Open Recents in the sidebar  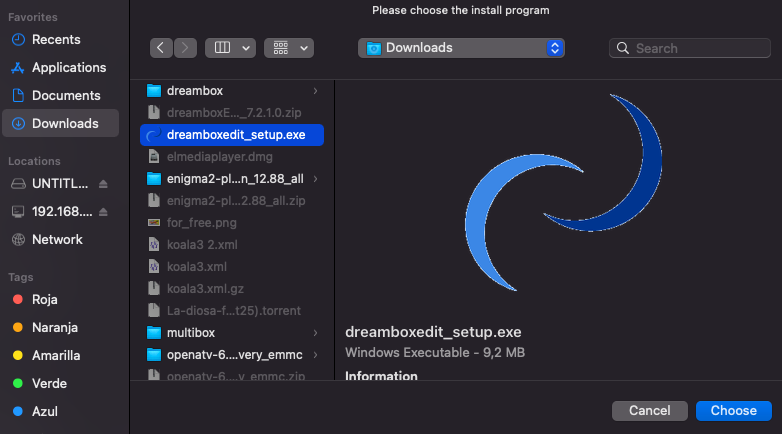56,40
